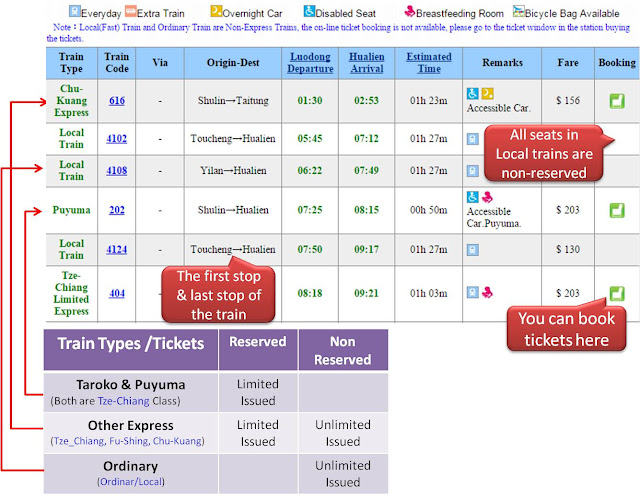Click the 06:22 departure time
The width and height of the screenshot is (640, 500).
(310, 171)
